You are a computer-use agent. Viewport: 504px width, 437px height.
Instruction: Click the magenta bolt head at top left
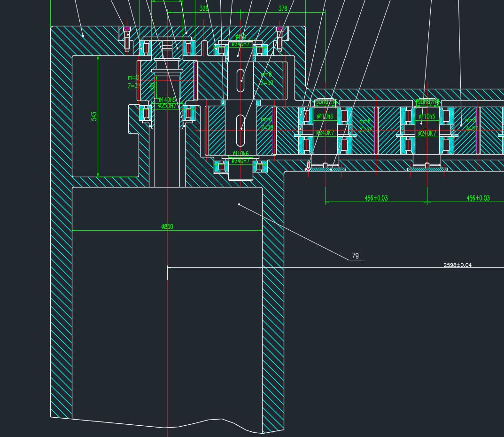(x=127, y=29)
